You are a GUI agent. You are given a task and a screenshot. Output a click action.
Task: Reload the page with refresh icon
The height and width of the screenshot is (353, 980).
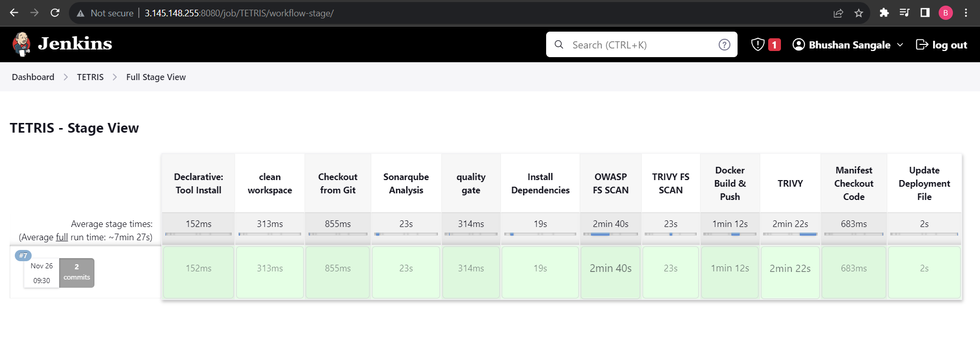[x=55, y=13]
